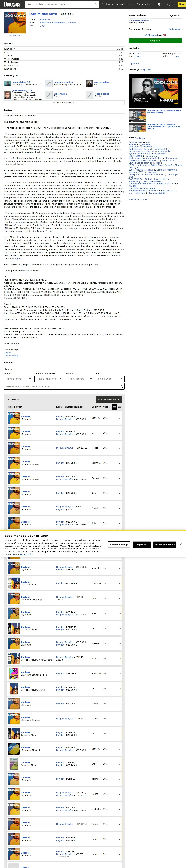This screenshot has width=186, height=868.
Task: Click the Zoolook album cover image
Action: 15,23
